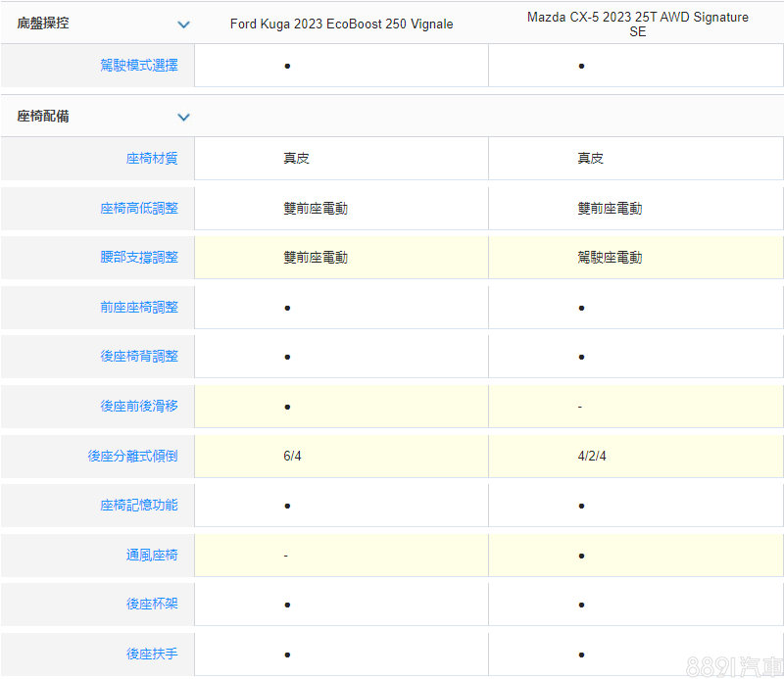The image size is (784, 679).
Task: Click the 4/2/4 split-fold value cell
Action: coord(592,457)
